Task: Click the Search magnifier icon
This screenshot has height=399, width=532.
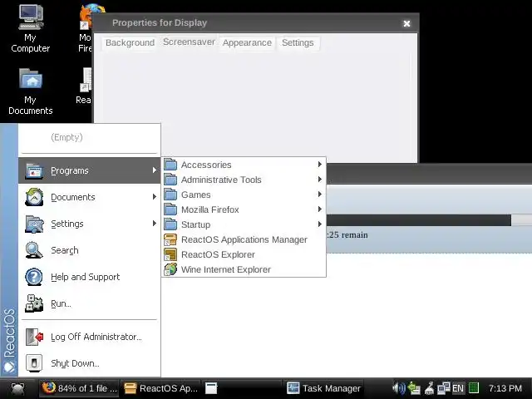Action: click(x=34, y=250)
